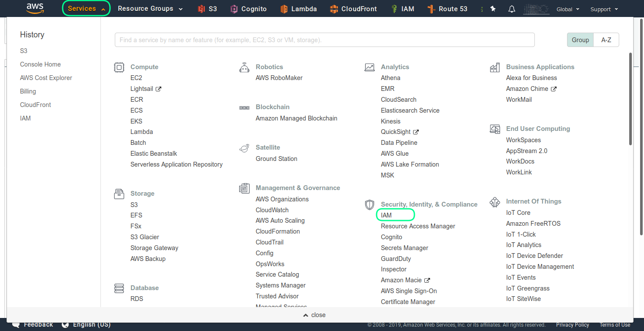Switch service list to Group view
This screenshot has height=331, width=644.
(x=580, y=40)
